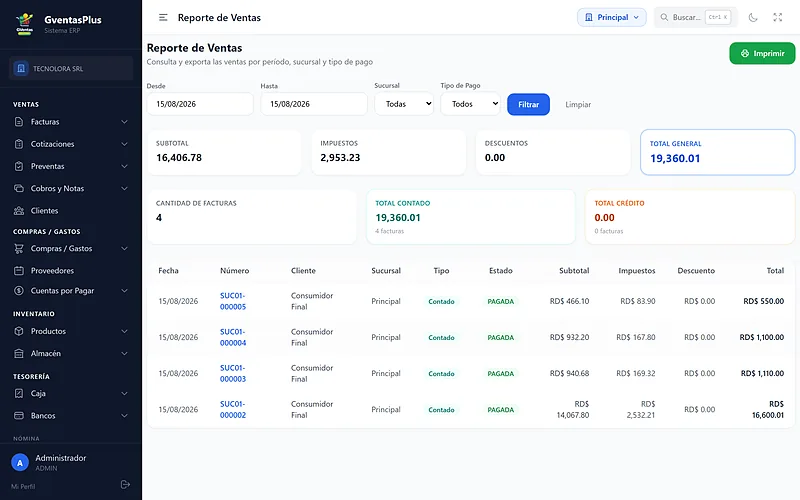This screenshot has width=800, height=500.
Task: Expand the Cuentas por Pagar submenu
Action: coord(70,291)
